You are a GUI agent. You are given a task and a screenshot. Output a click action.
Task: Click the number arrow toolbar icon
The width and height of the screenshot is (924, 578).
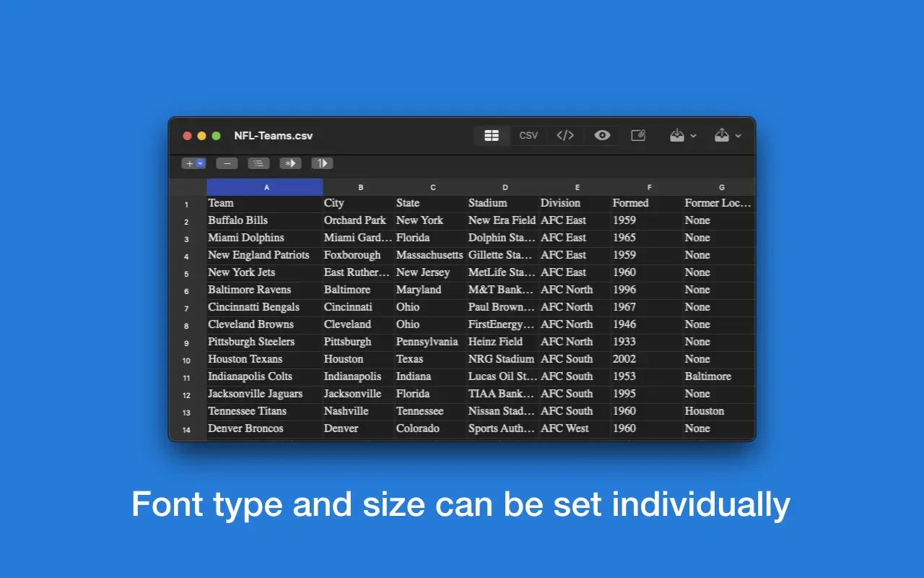tap(322, 163)
